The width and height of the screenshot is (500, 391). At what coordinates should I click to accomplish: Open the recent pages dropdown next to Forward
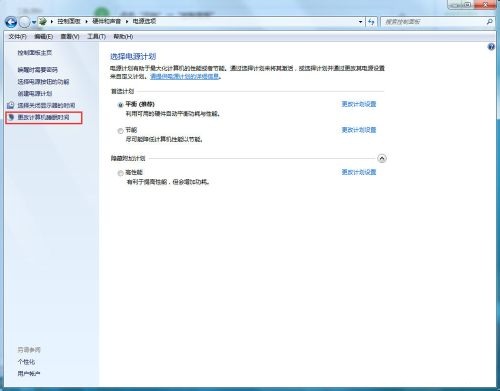34,23
